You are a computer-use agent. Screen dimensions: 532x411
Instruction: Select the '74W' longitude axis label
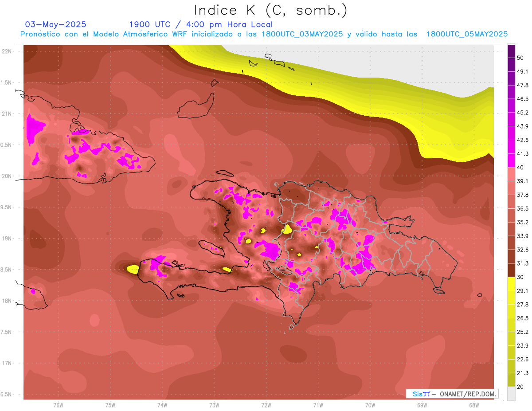(x=162, y=405)
